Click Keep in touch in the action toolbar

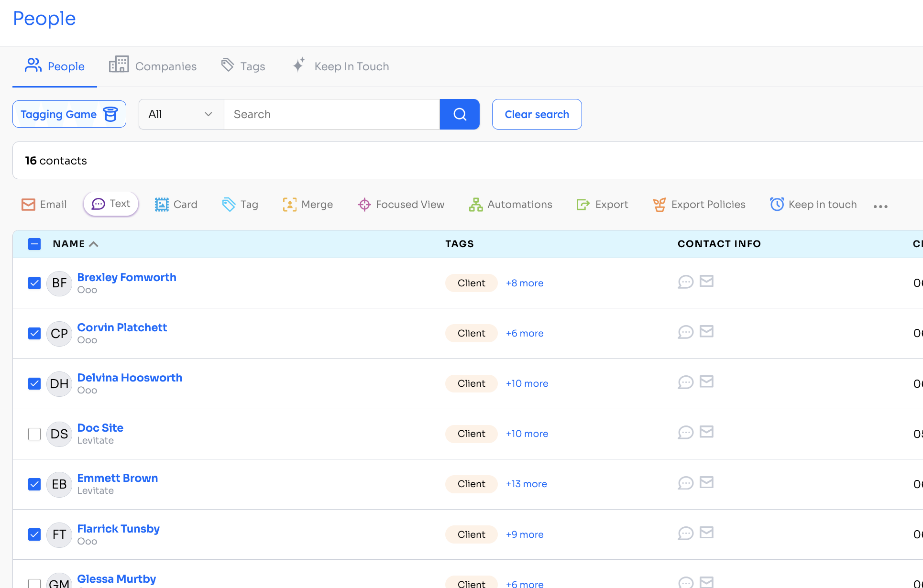pyautogui.click(x=813, y=205)
